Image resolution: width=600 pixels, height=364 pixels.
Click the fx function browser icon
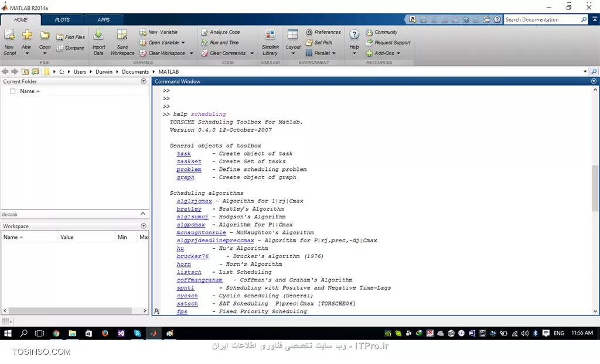point(157,311)
